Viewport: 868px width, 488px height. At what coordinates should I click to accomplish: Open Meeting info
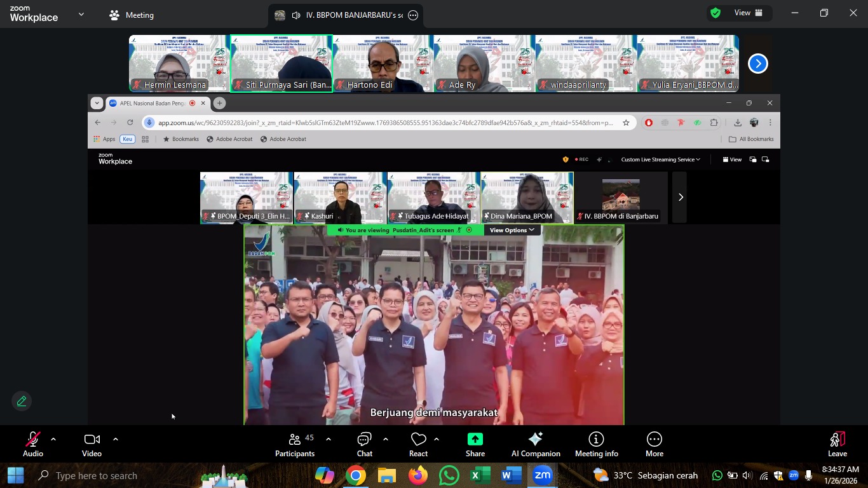596,445
